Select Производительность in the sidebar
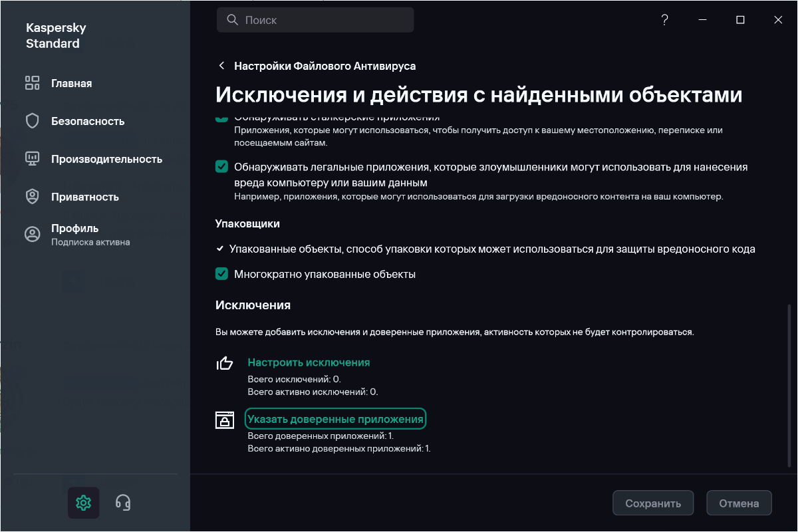The image size is (798, 532). 107,159
